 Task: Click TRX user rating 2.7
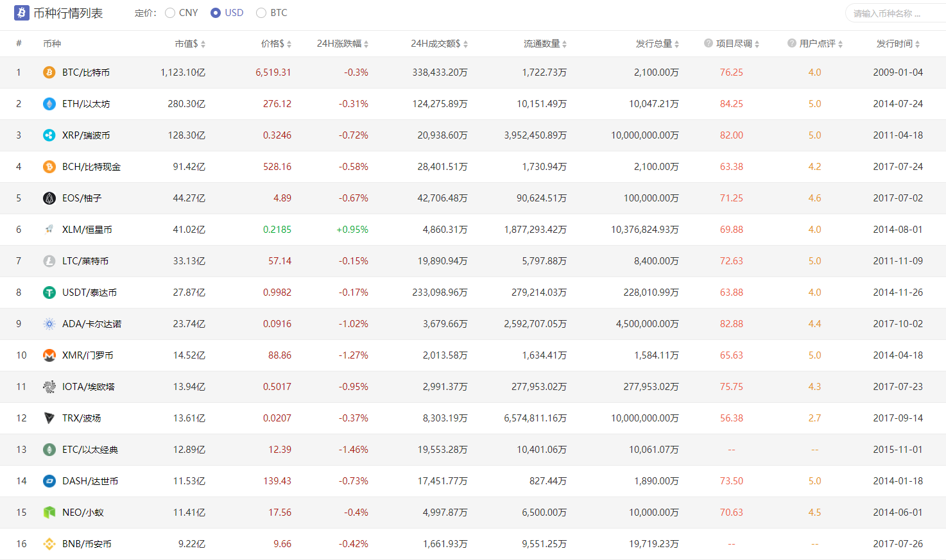click(x=814, y=418)
